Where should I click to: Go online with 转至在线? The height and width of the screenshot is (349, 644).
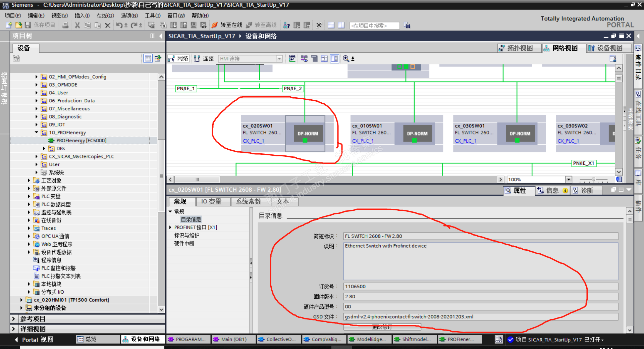(x=227, y=25)
